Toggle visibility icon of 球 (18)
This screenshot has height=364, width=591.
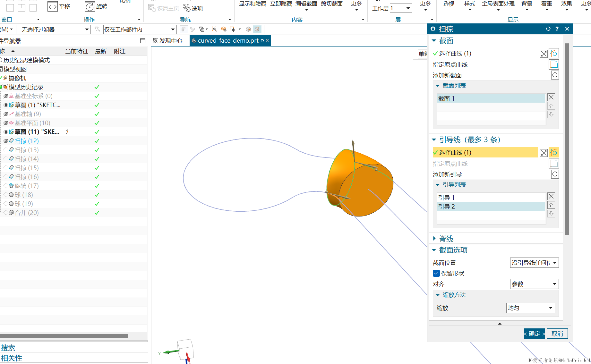tap(6, 195)
